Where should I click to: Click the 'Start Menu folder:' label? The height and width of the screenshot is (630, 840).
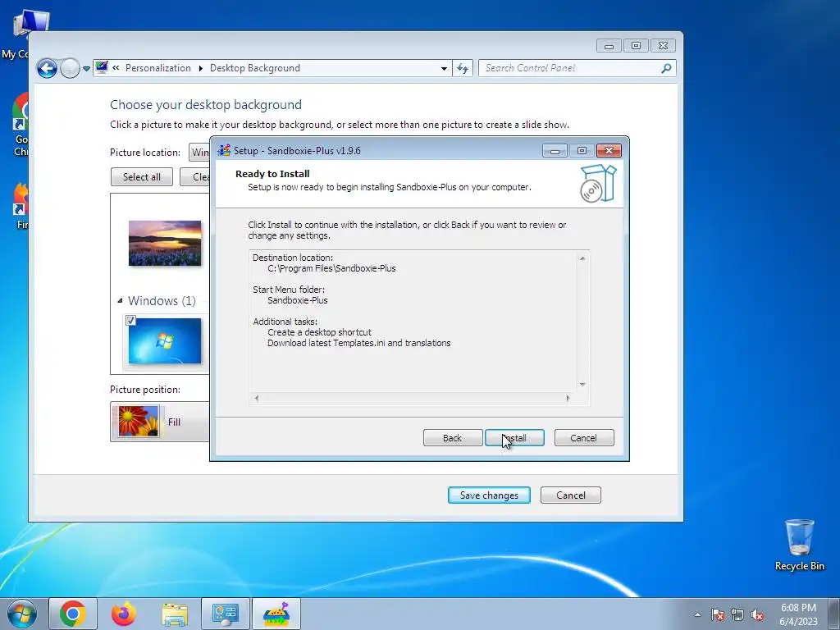(x=289, y=290)
